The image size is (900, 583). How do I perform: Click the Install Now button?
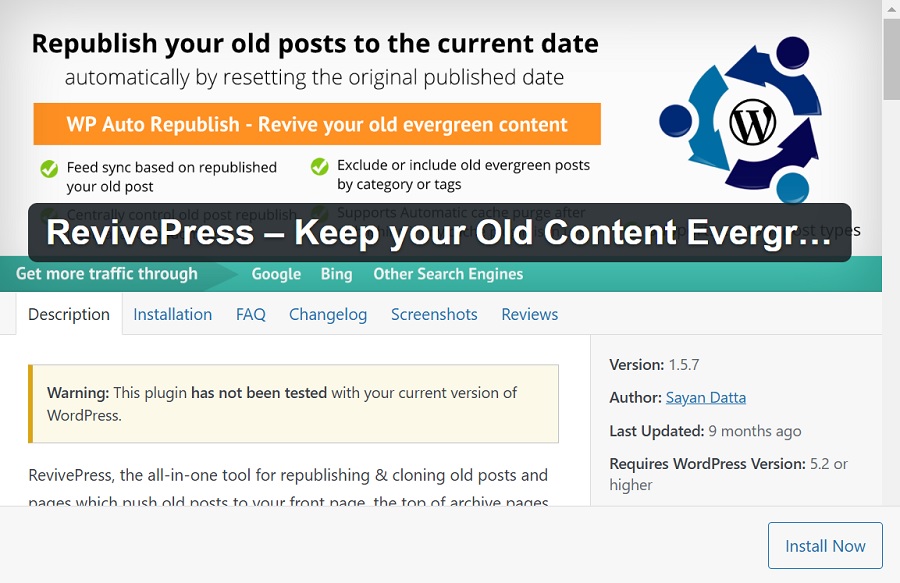[x=824, y=546]
